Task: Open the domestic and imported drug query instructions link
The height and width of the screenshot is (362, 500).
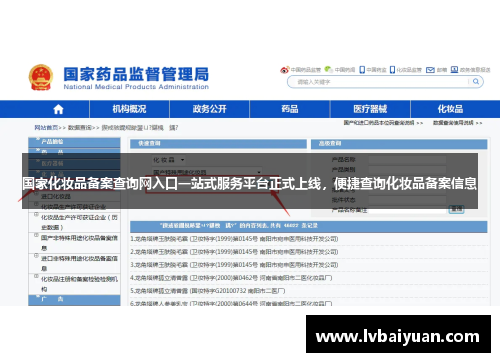Action: [383, 123]
